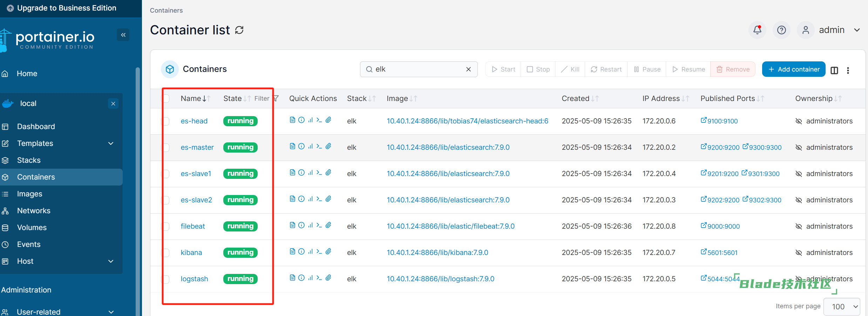Open filter on State column
The image size is (868, 316).
266,99
